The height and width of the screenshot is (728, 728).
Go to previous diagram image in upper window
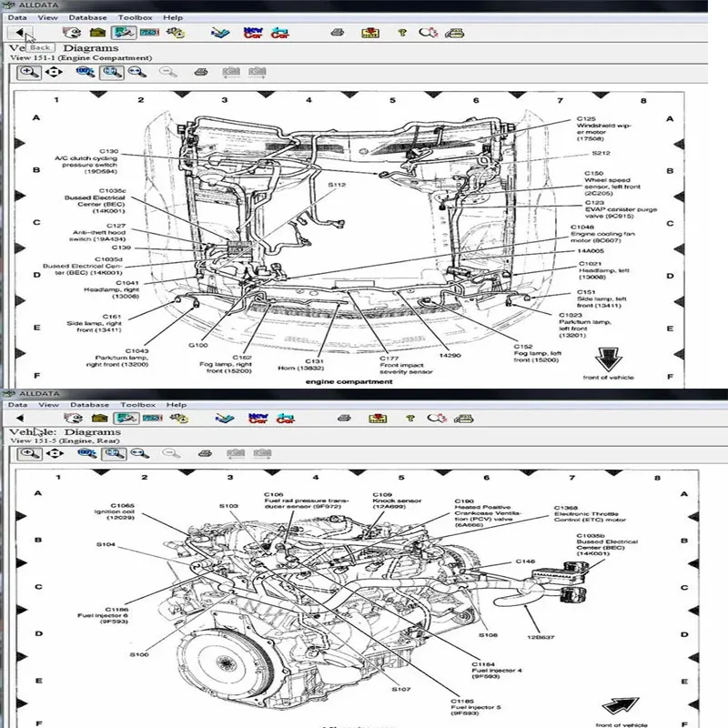point(231,73)
